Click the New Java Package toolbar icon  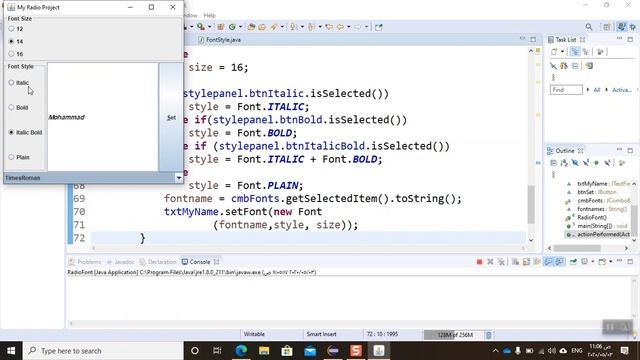pos(221,27)
